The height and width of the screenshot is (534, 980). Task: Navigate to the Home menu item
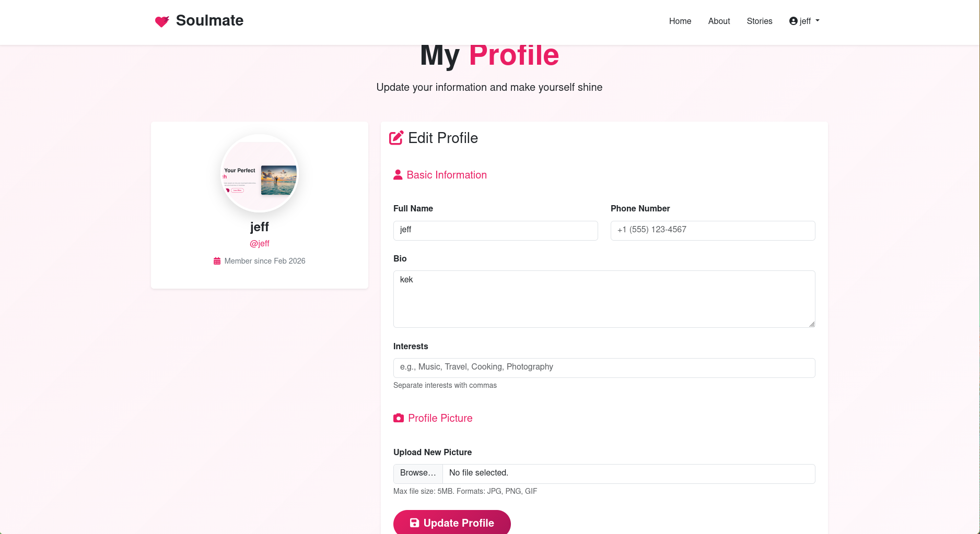tap(680, 21)
